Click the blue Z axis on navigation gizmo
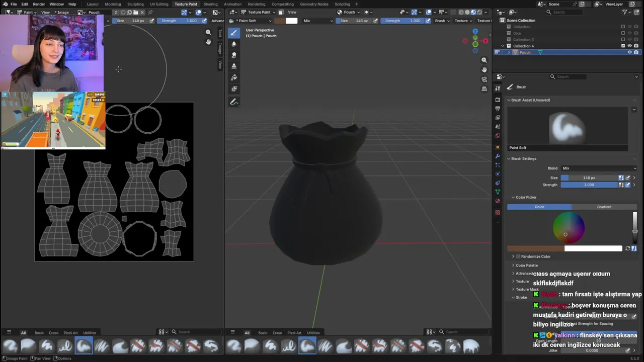This screenshot has width=644, height=362. 475,31
